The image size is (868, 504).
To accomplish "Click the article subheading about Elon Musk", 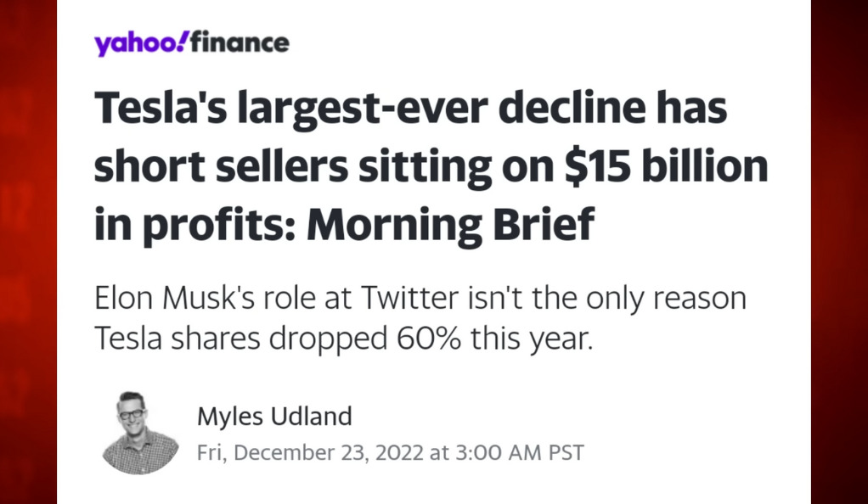I will (x=420, y=318).
